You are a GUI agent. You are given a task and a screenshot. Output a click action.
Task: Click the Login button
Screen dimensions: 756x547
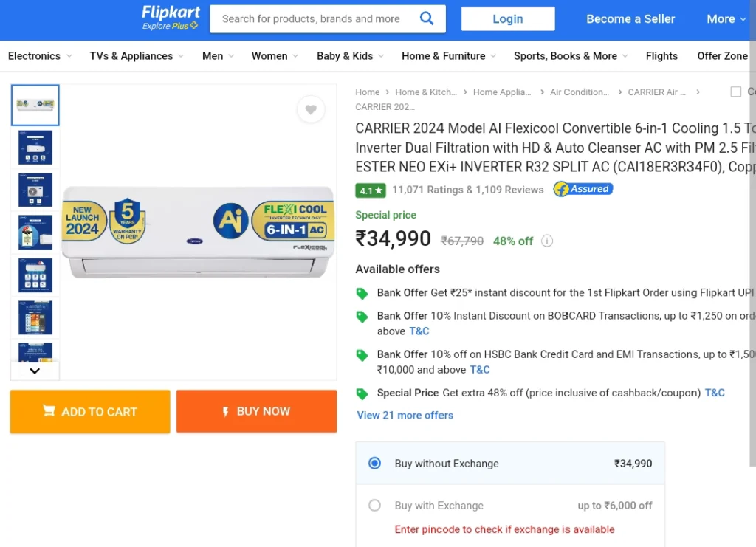click(x=508, y=18)
